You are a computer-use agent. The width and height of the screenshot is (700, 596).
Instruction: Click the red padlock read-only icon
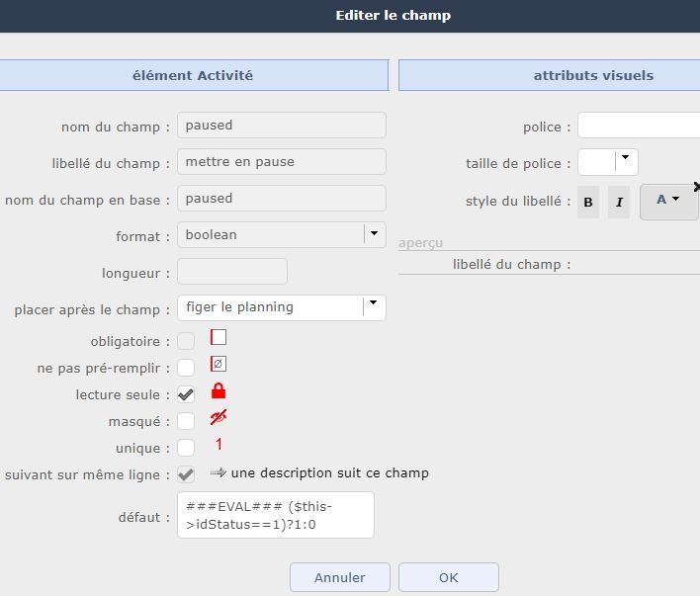click(219, 391)
